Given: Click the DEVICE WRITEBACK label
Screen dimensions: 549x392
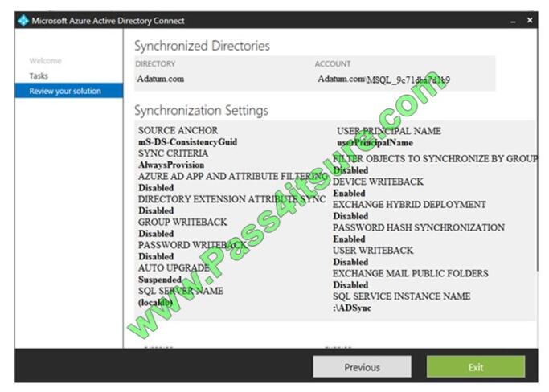Looking at the screenshot, I should click(x=378, y=182).
